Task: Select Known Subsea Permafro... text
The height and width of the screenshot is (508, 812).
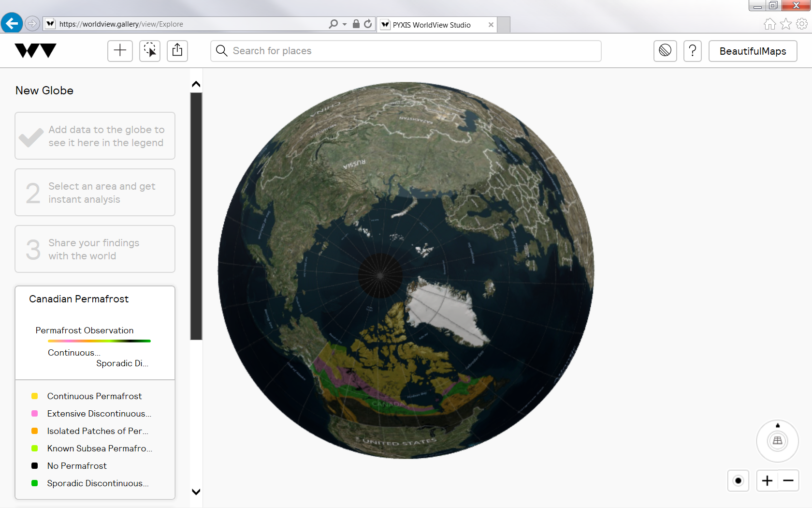Action: click(100, 448)
